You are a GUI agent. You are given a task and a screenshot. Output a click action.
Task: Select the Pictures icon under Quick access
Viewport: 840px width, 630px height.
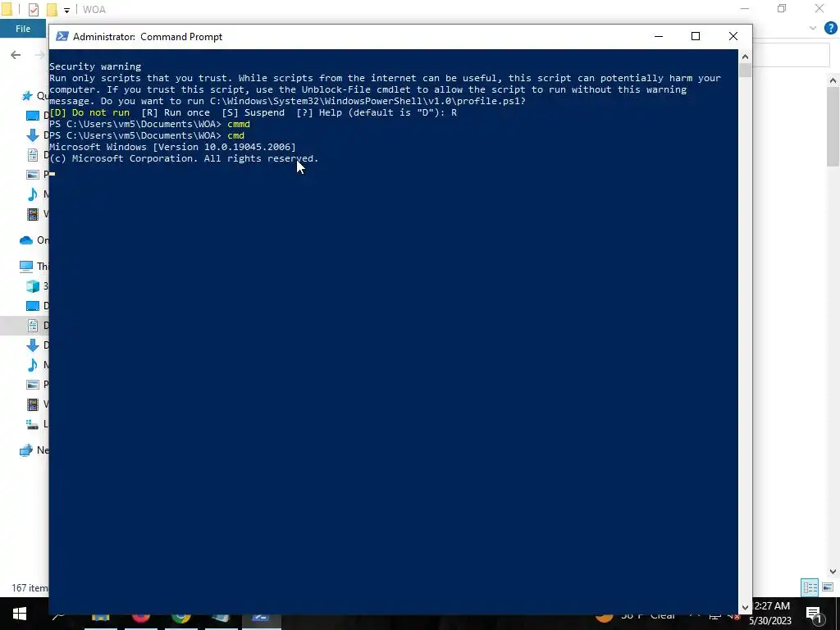[33, 174]
